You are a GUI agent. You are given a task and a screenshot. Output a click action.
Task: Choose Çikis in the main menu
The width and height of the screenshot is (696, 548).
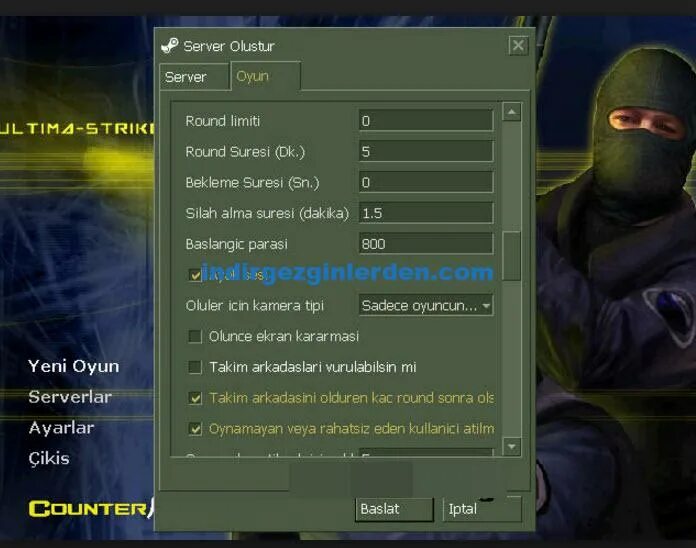coord(49,458)
